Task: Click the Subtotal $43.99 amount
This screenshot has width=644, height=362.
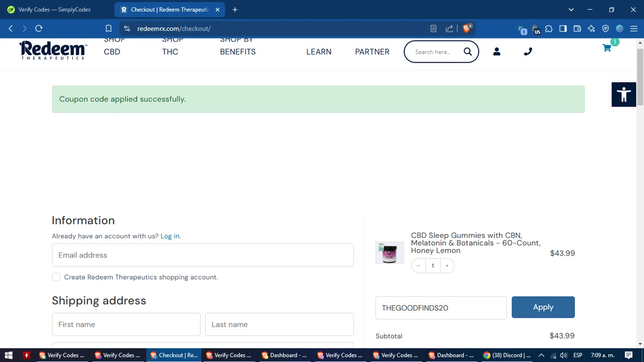Action: (x=562, y=336)
